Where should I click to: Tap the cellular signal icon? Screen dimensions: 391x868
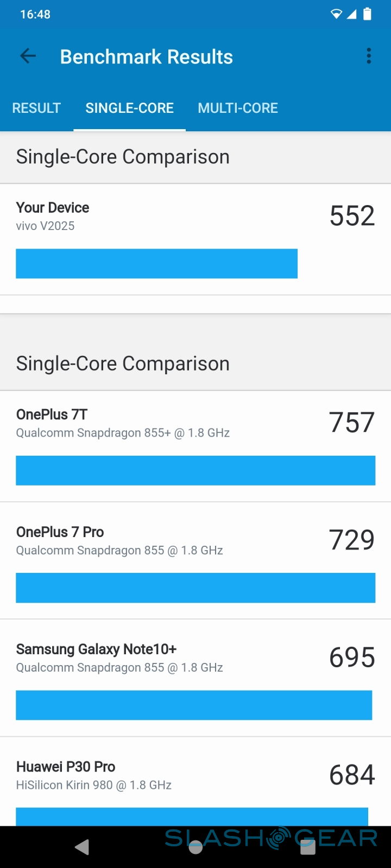pos(352,15)
